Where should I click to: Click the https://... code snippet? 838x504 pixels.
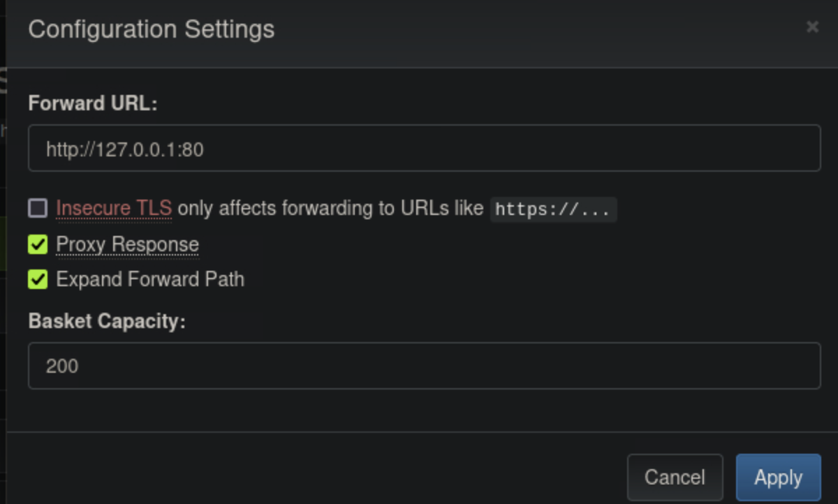(x=553, y=209)
